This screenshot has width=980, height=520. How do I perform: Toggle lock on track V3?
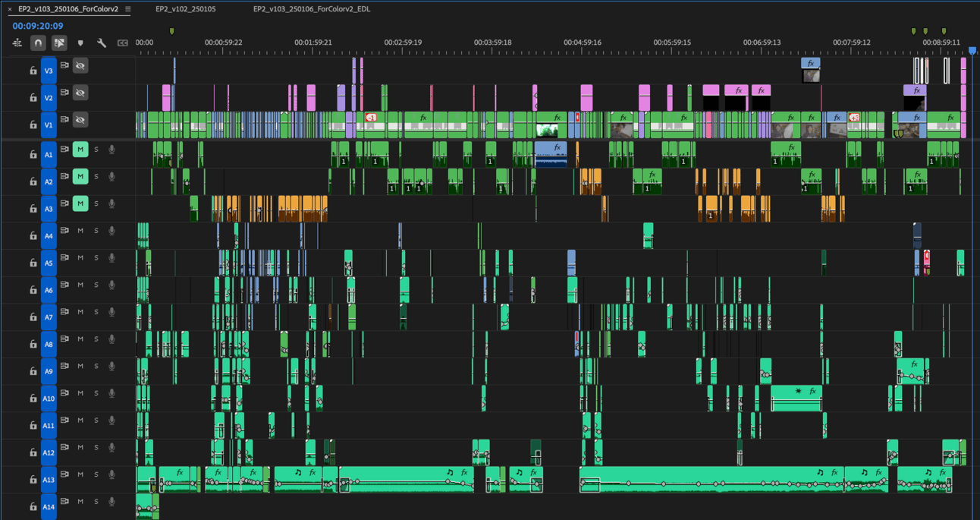point(33,71)
